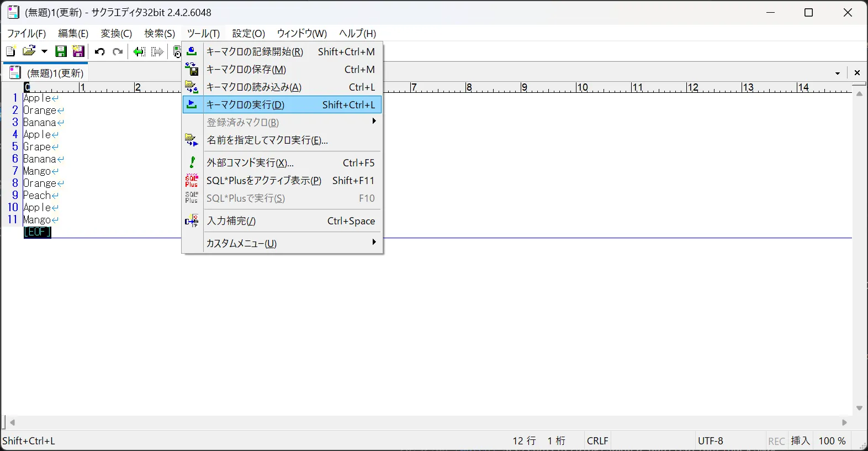Viewport: 868px width, 451px height.
Task: Save the document with green floppy icon
Action: tap(61, 51)
